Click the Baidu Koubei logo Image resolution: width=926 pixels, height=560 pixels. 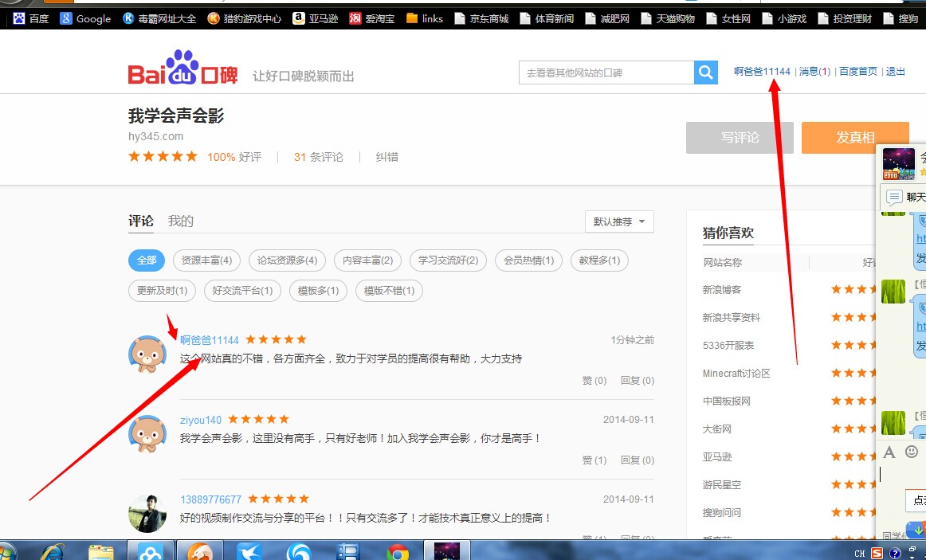[182, 69]
